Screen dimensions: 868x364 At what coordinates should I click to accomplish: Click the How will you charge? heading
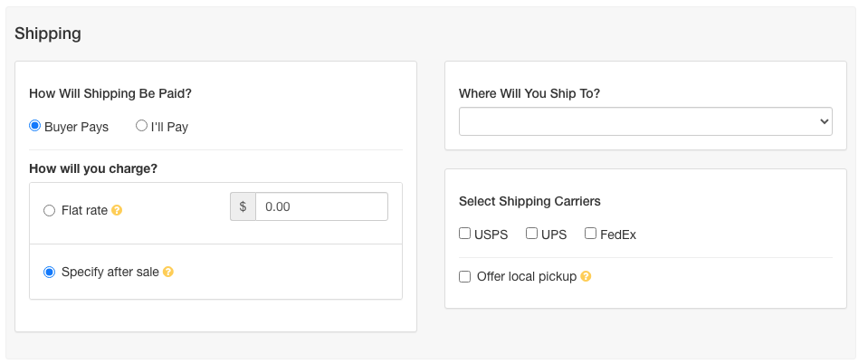tap(93, 168)
